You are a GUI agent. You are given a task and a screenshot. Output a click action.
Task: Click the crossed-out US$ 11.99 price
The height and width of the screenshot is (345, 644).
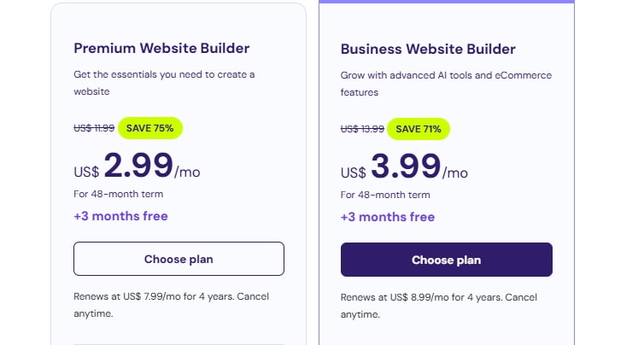click(94, 128)
